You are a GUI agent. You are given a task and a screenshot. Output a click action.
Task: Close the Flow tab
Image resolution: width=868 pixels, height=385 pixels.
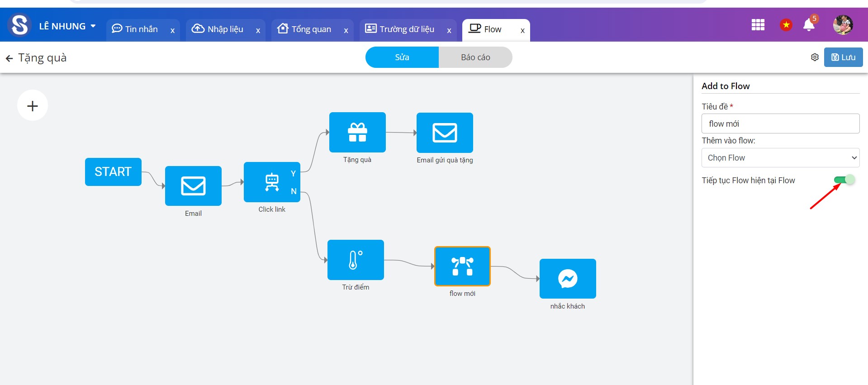pos(522,30)
